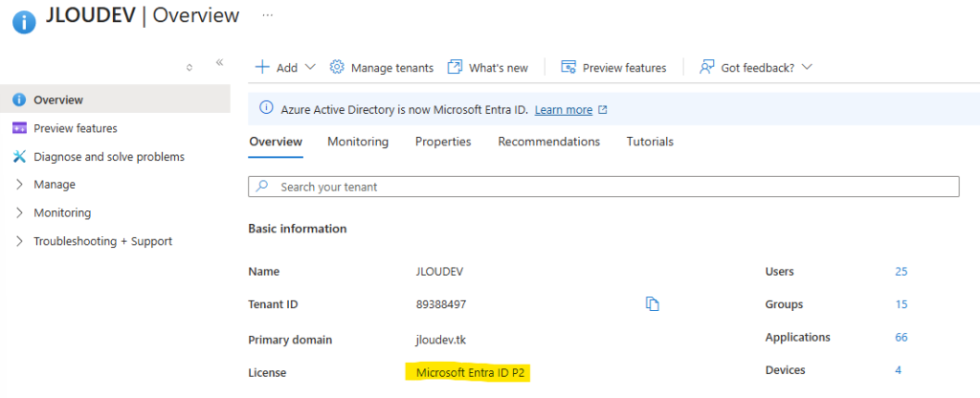Click the up-down sort arrows in sidebar header
The image size is (980, 398).
pos(189,68)
